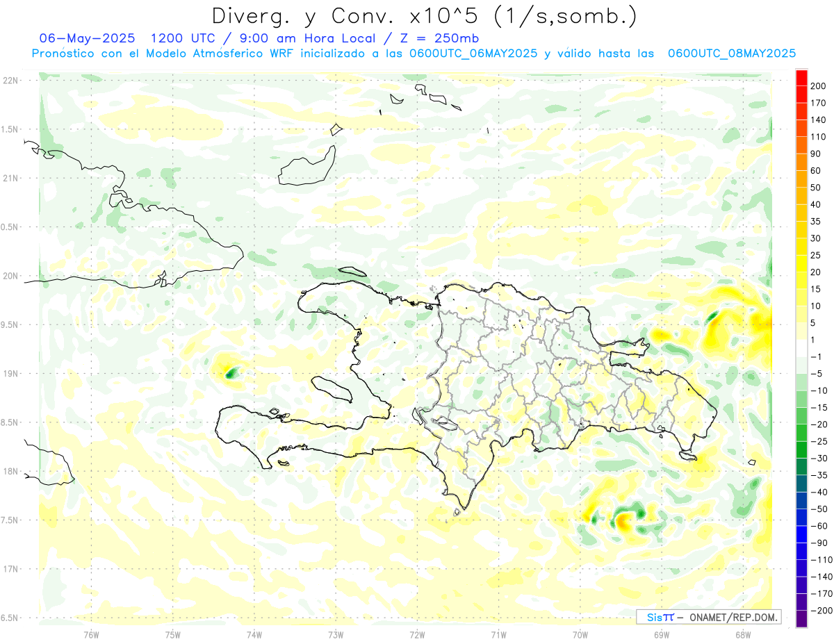Image resolution: width=834 pixels, height=644 pixels.
Task: Click the '35' value on the color scale
Action: click(x=816, y=222)
